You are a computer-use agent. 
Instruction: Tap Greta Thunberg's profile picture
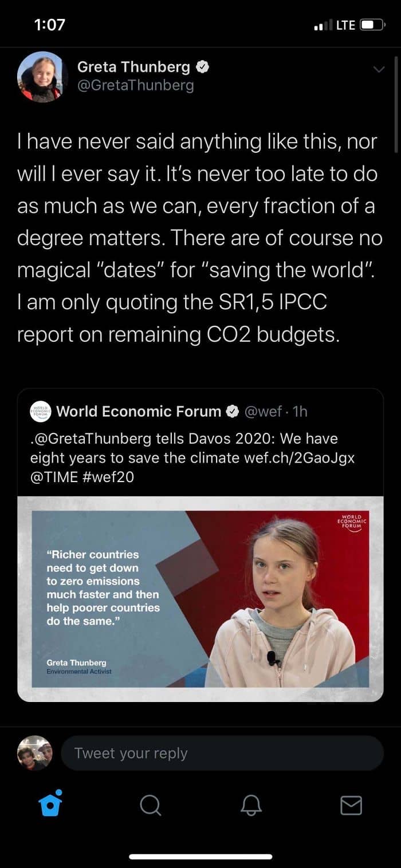(x=40, y=77)
